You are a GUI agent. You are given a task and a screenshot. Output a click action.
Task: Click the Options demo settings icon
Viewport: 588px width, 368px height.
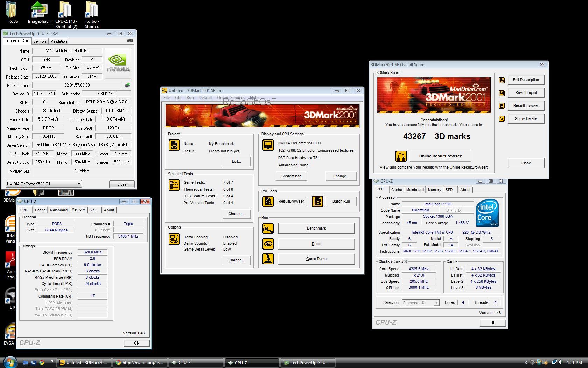[174, 239]
